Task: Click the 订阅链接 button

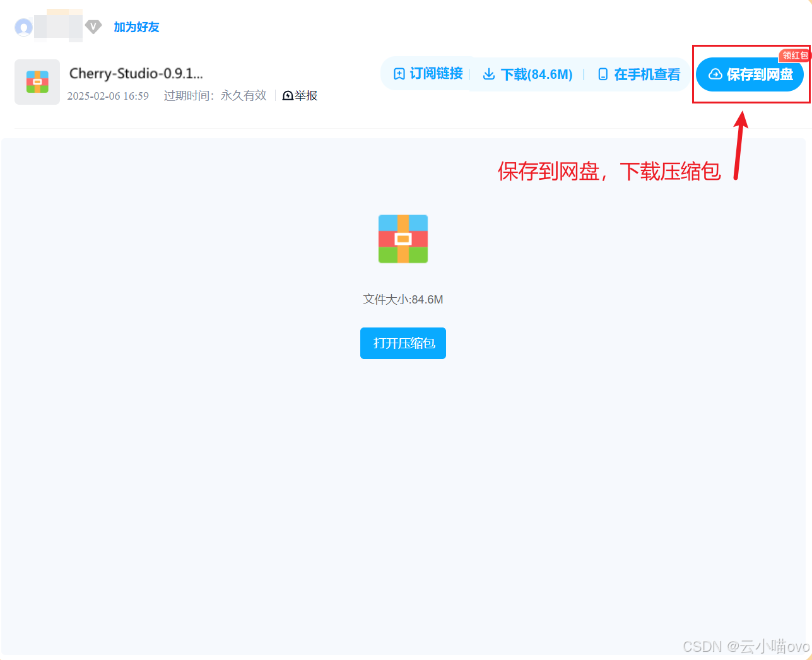Action: coord(428,74)
